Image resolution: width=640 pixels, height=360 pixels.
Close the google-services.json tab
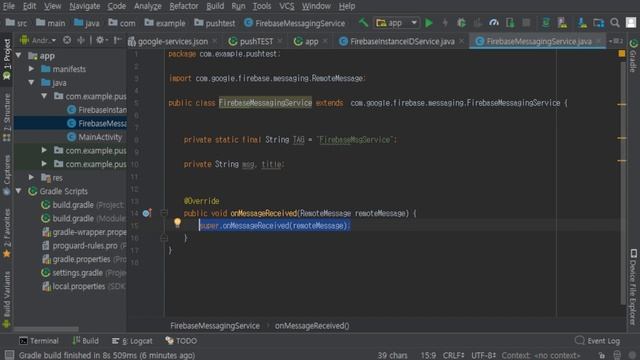click(215, 41)
